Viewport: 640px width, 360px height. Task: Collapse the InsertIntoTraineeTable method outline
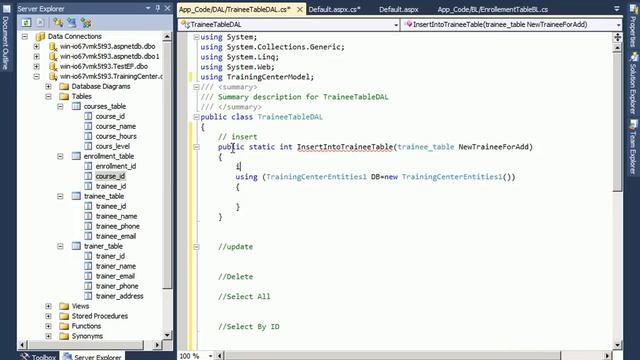[x=196, y=147]
